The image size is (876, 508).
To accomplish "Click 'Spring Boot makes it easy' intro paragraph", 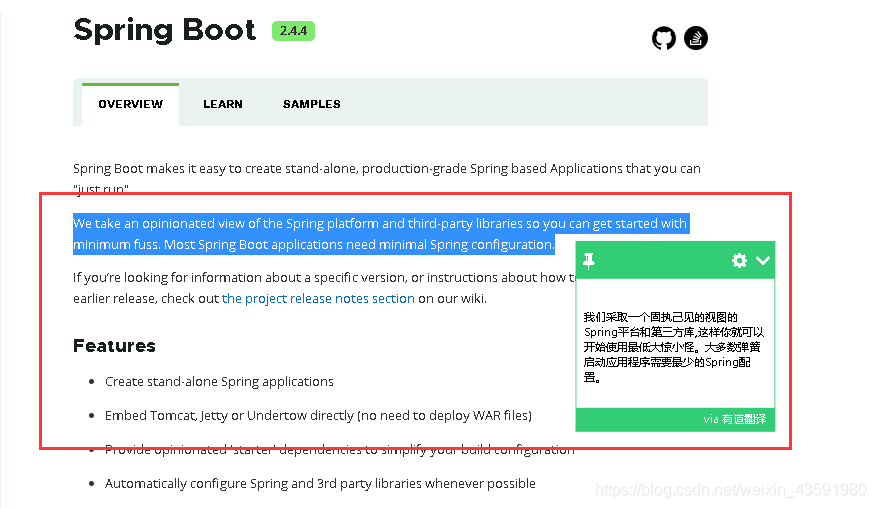I will click(x=387, y=178).
